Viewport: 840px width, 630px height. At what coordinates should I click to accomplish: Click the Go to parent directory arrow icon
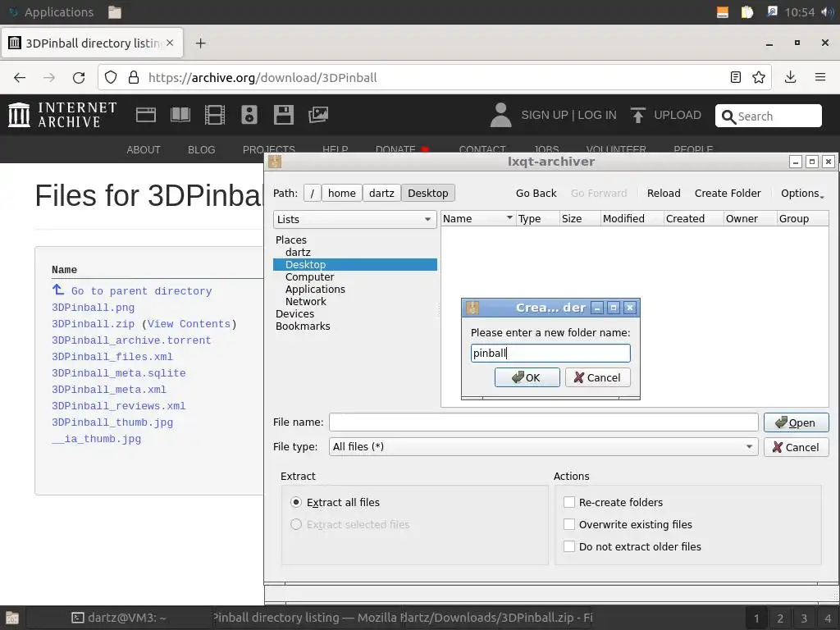coord(58,290)
